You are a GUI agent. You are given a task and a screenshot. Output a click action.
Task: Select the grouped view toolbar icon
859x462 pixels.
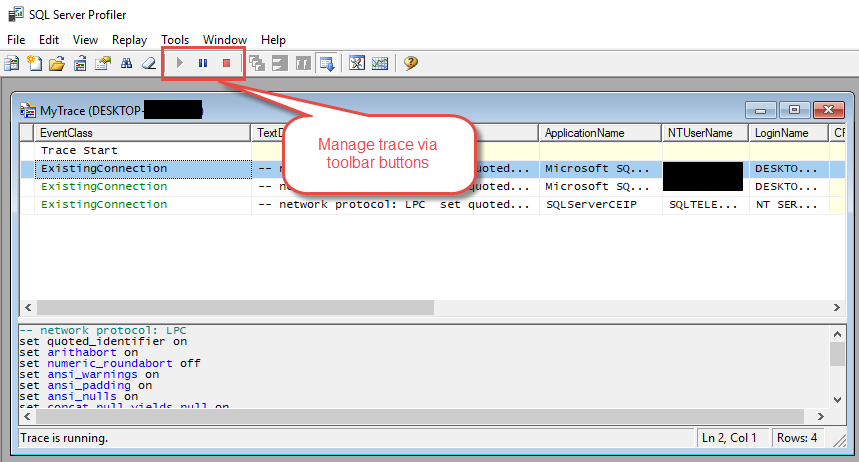click(303, 64)
